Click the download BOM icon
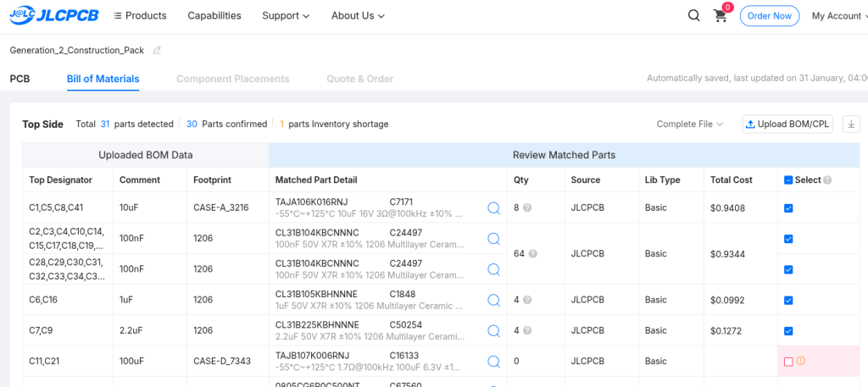This screenshot has height=387, width=868. (851, 124)
